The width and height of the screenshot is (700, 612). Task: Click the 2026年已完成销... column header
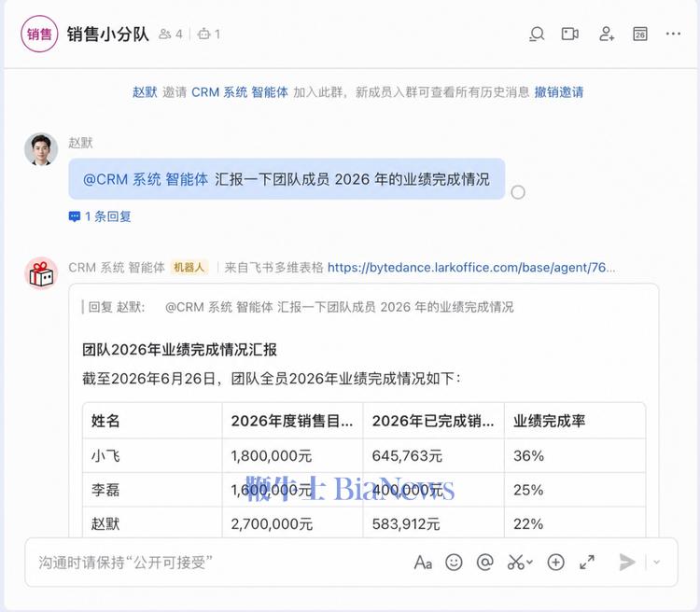pos(433,421)
